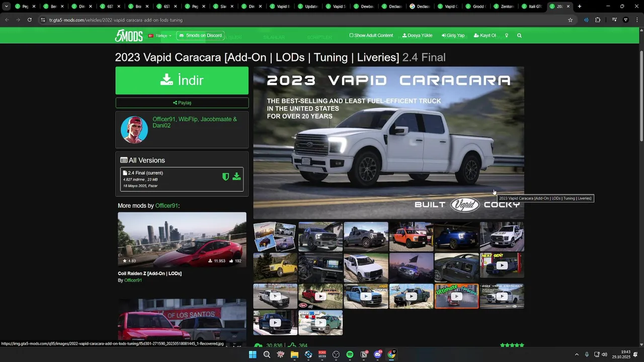Open Spotify from the taskbar
Viewport: 644px width, 362px height.
tap(350, 354)
